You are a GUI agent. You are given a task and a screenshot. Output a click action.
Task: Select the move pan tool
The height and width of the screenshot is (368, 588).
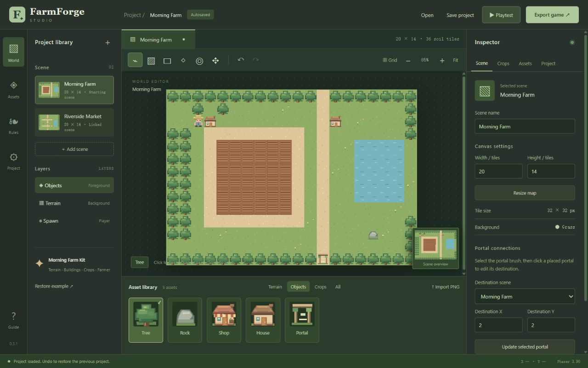(215, 60)
